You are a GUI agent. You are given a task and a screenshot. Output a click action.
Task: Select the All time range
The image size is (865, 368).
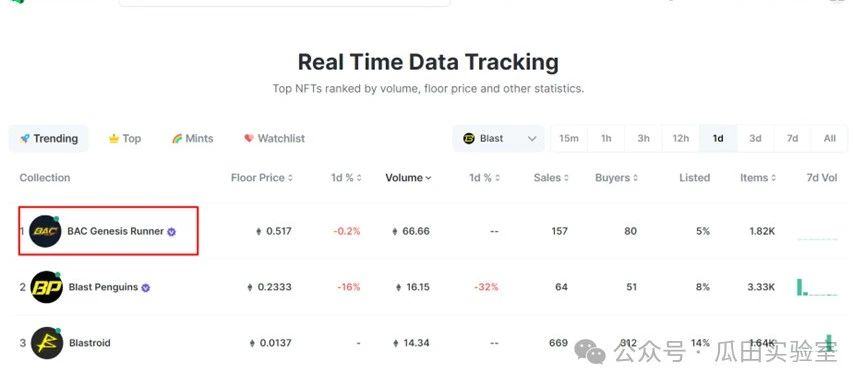tap(830, 138)
